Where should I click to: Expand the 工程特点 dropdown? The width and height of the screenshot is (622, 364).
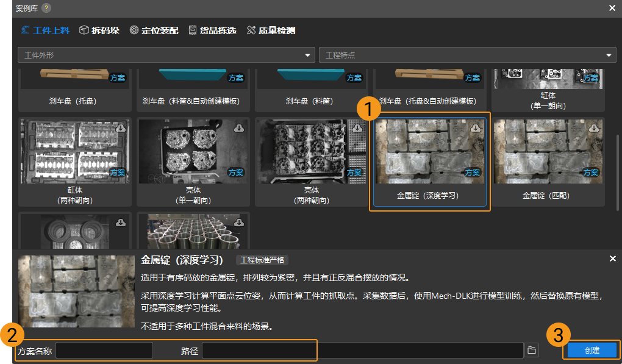click(x=467, y=55)
